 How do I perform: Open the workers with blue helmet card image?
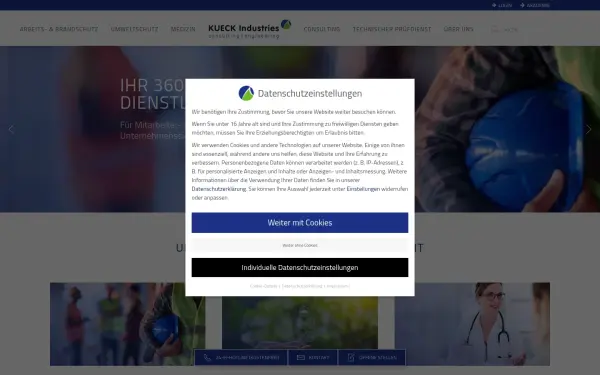pyautogui.click(x=127, y=324)
